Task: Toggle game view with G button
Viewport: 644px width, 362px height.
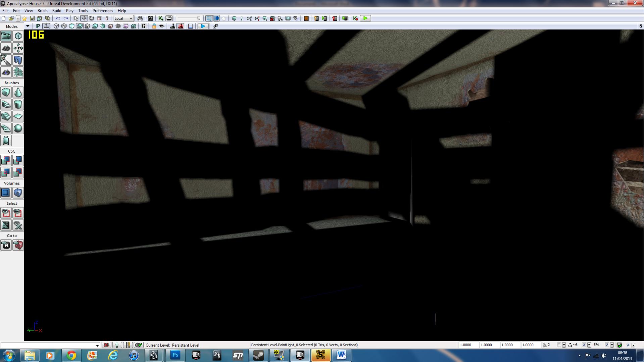Action: (144, 26)
